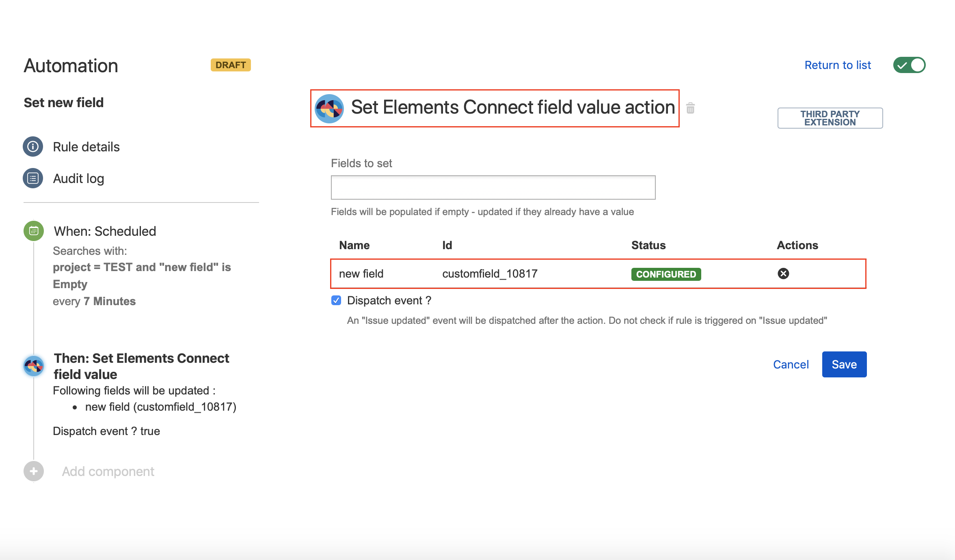Click the CONFIGURED status badge

[x=666, y=274]
